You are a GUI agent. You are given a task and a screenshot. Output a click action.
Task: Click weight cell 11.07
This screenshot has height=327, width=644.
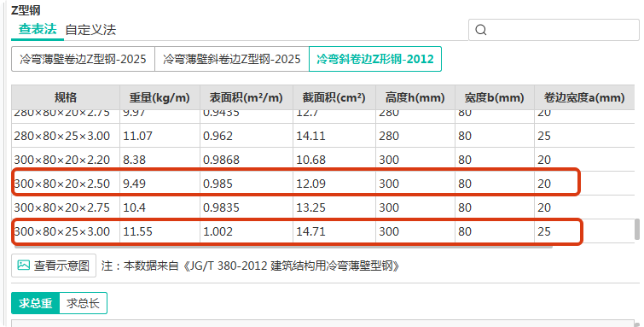pyautogui.click(x=160, y=136)
